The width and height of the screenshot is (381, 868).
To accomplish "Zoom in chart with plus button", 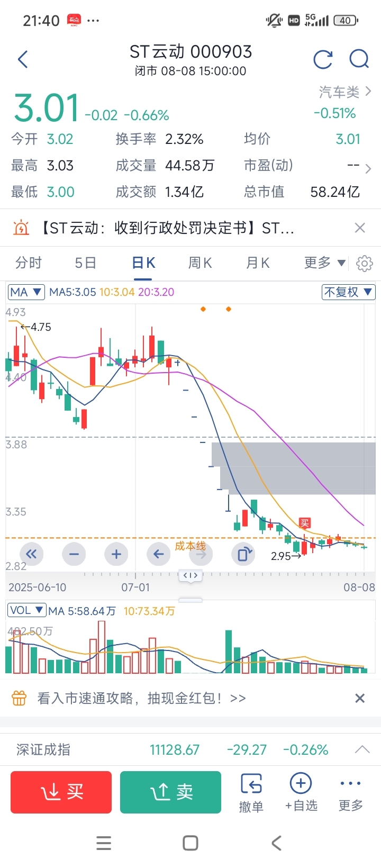I will [116, 554].
